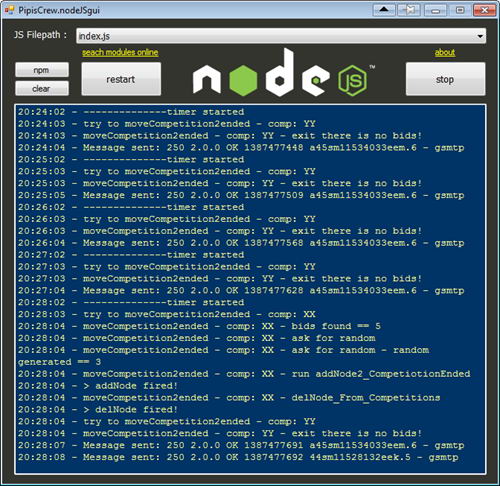Click the PipisCrew app icon in title bar
This screenshot has height=486, width=500.
point(10,10)
